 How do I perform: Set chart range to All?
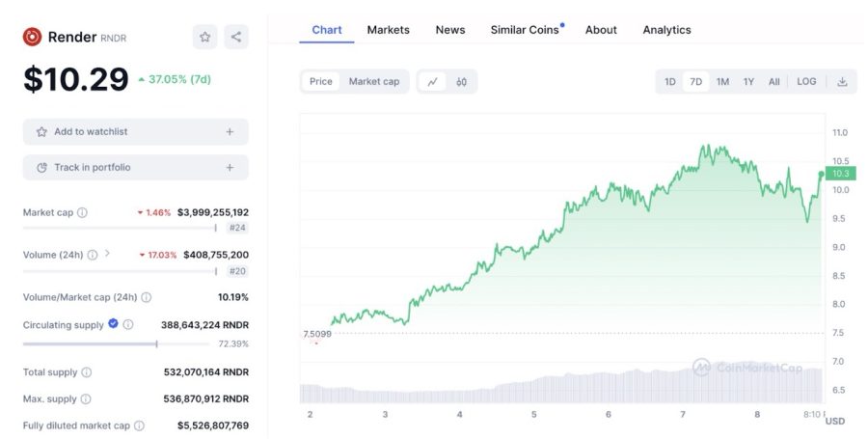point(773,81)
